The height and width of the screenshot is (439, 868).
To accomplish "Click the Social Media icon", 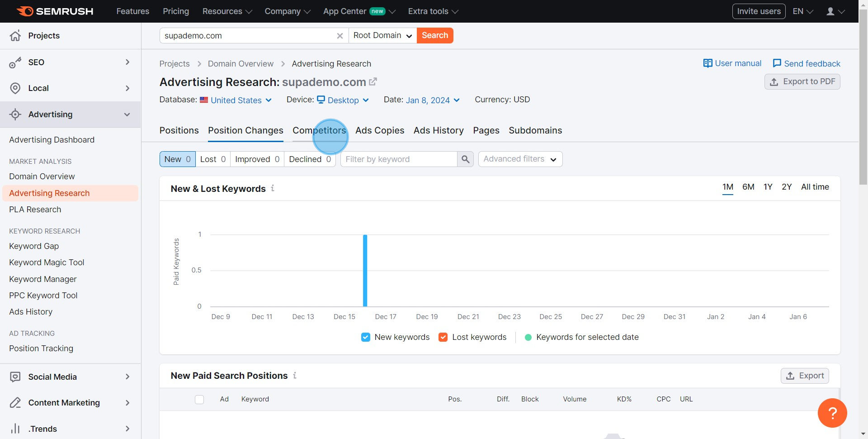I will [15, 377].
